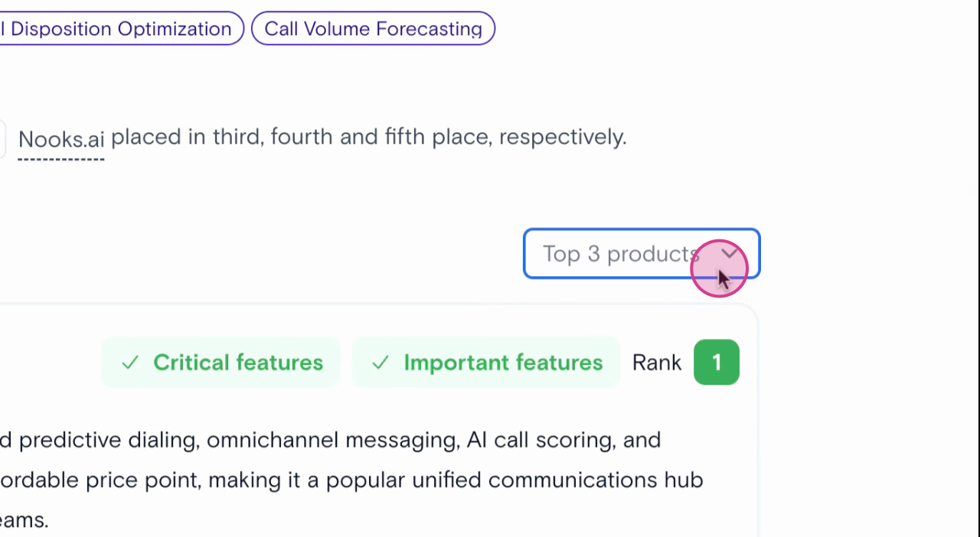Image resolution: width=980 pixels, height=537 pixels.
Task: Click the chevron arrow in the products dropdown
Action: (x=730, y=253)
